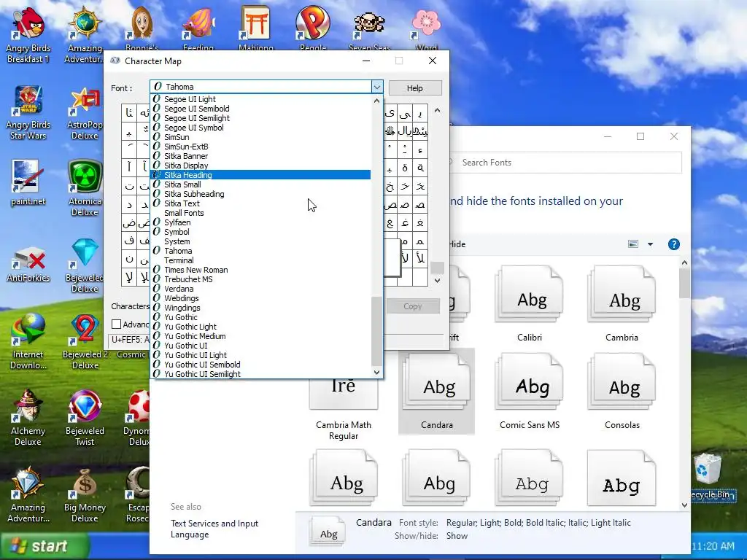Click the Search Fonts input field

click(x=565, y=163)
